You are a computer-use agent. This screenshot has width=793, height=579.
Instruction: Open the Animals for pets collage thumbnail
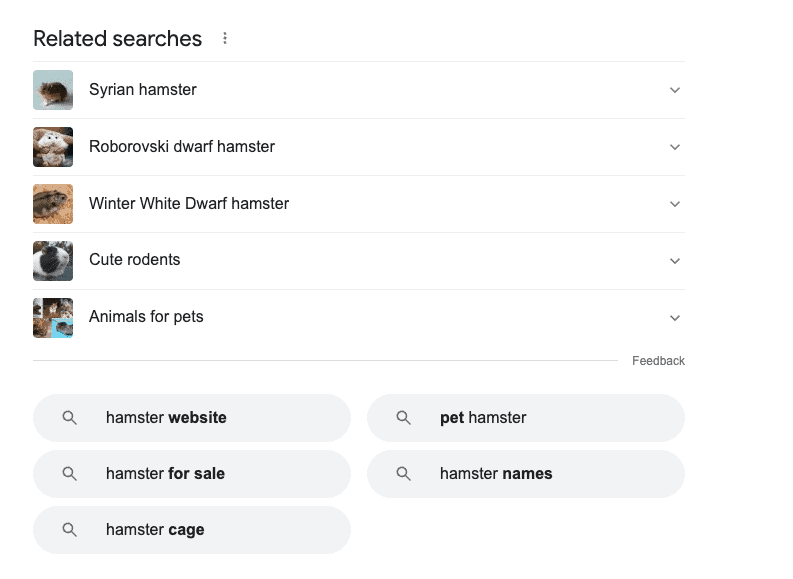click(x=53, y=318)
